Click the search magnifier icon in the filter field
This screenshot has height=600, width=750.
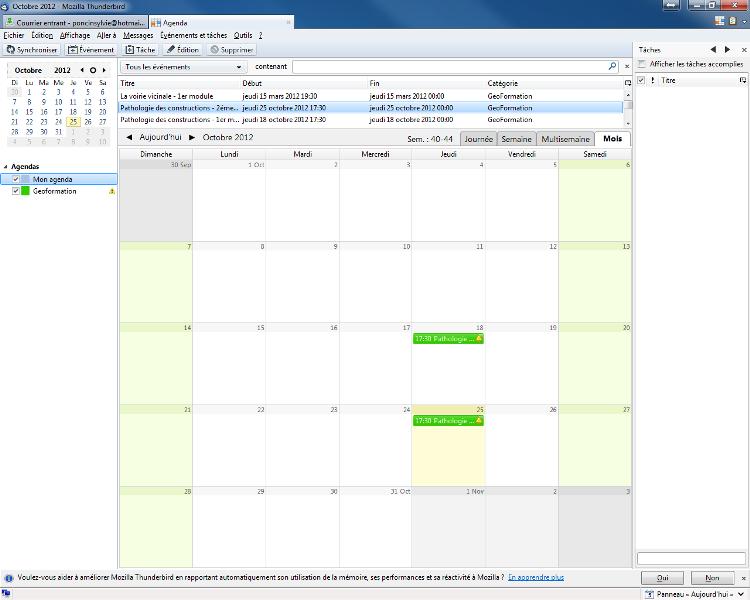coord(612,67)
